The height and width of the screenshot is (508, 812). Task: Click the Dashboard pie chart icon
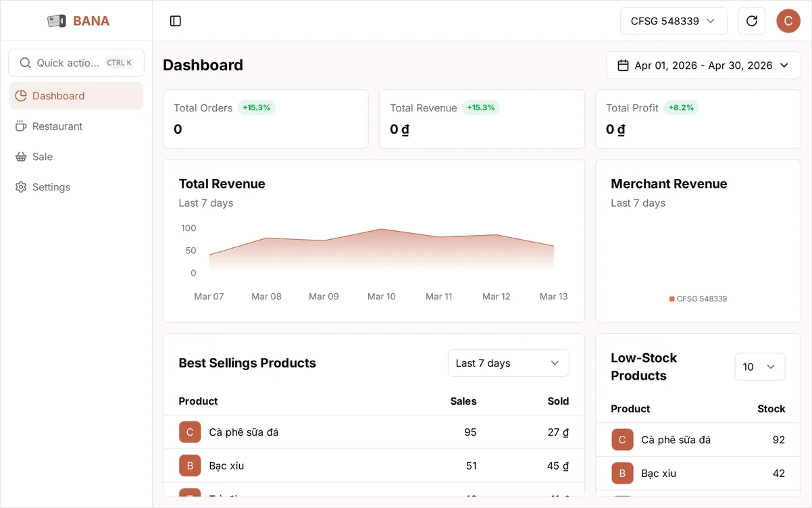(x=21, y=96)
